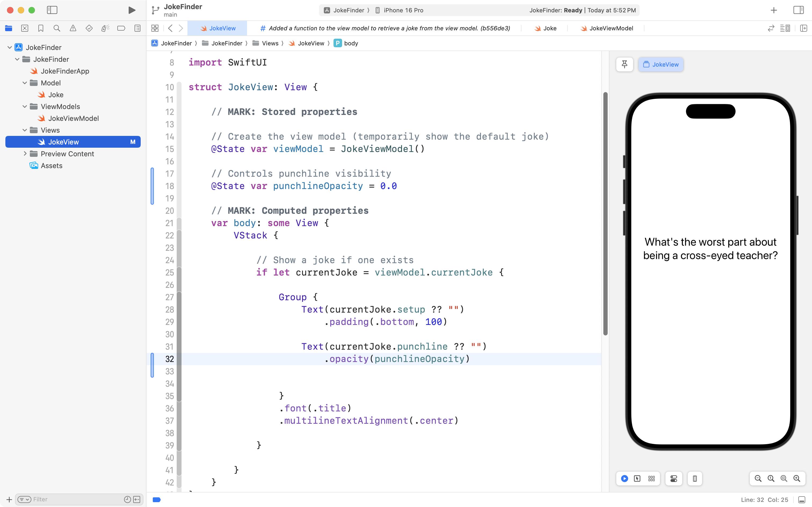812x507 pixels.
Task: Collapse the ViewModels folder
Action: click(24, 107)
